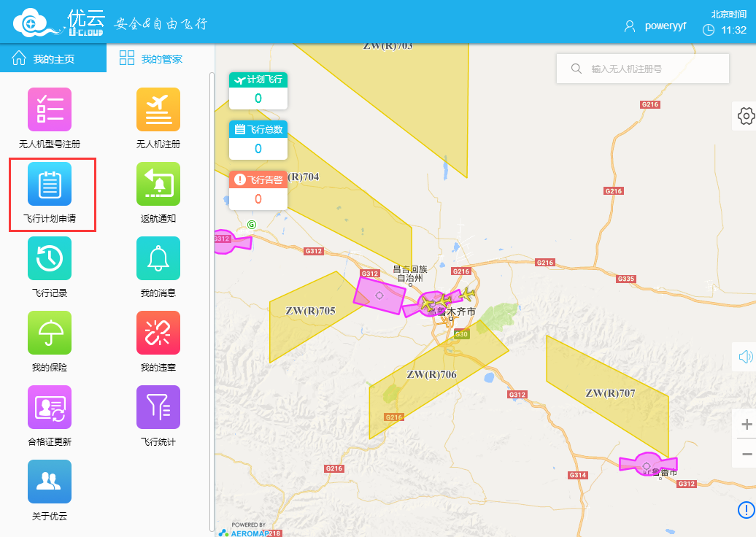756x537 pixels.
Task: Click the 乌鲁木齐市 city label
Action: [x=451, y=312]
